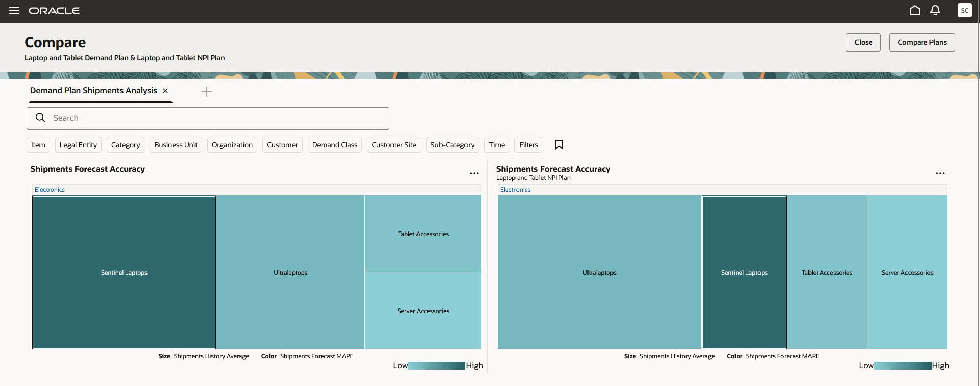
Task: Open the saved searches bookmark icon
Action: point(559,145)
